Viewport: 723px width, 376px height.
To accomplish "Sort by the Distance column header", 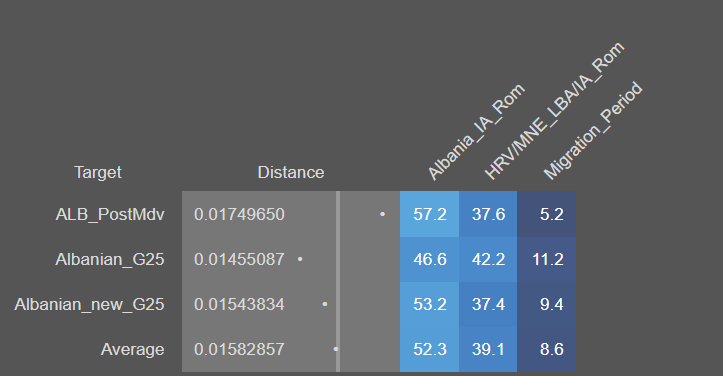I will [290, 172].
